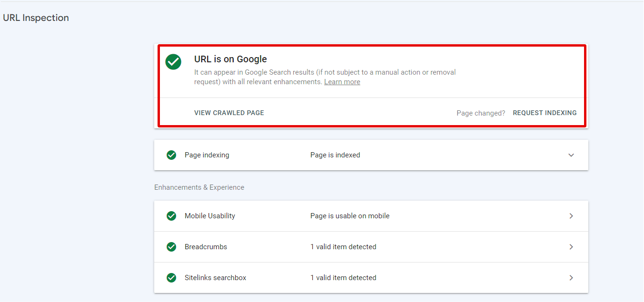The image size is (644, 302).
Task: Click the Page changed? text
Action: click(481, 113)
